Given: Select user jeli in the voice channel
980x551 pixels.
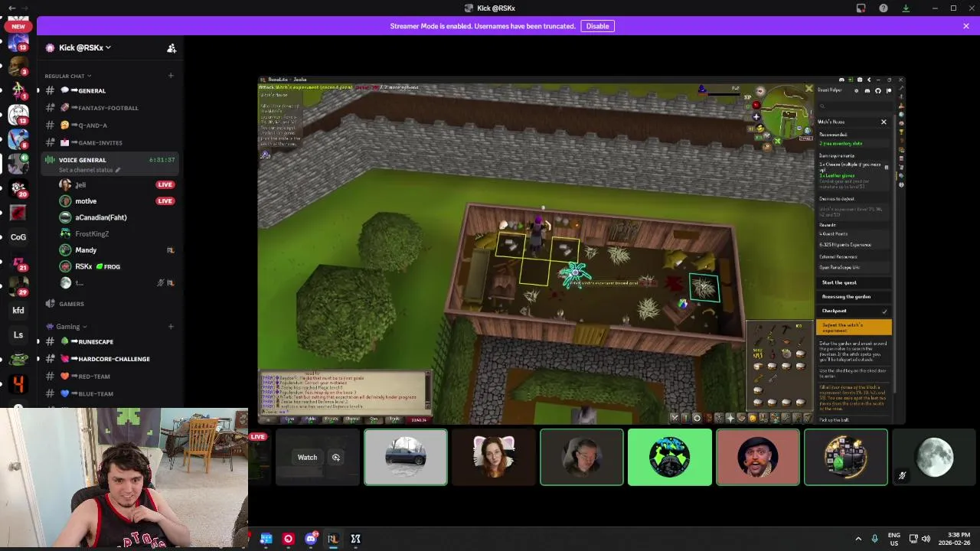Looking at the screenshot, I should [x=117, y=184].
